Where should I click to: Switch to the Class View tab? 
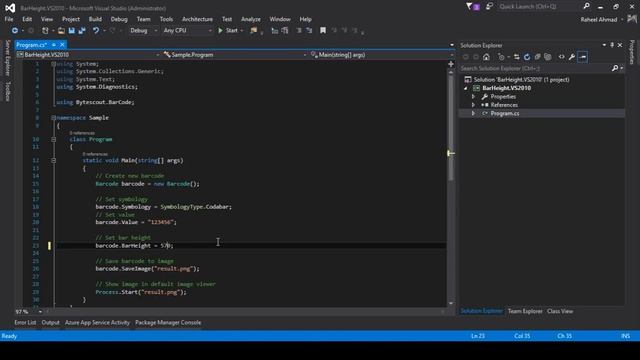[560, 311]
